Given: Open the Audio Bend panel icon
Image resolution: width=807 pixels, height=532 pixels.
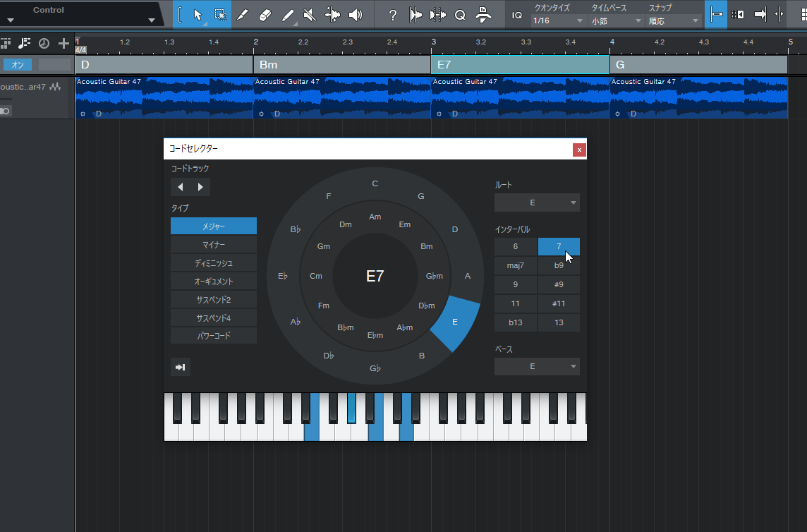Looking at the screenshot, I should pyautogui.click(x=415, y=15).
